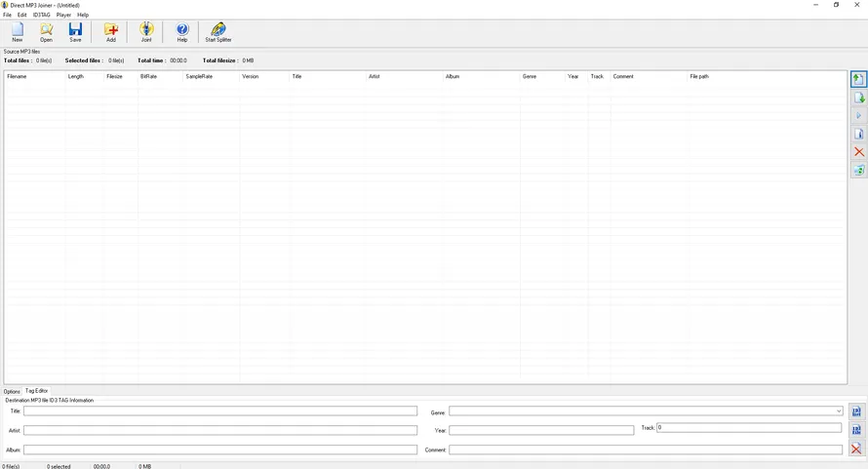Show file info with the document info icon
The width and height of the screenshot is (868, 469).
coord(858,134)
